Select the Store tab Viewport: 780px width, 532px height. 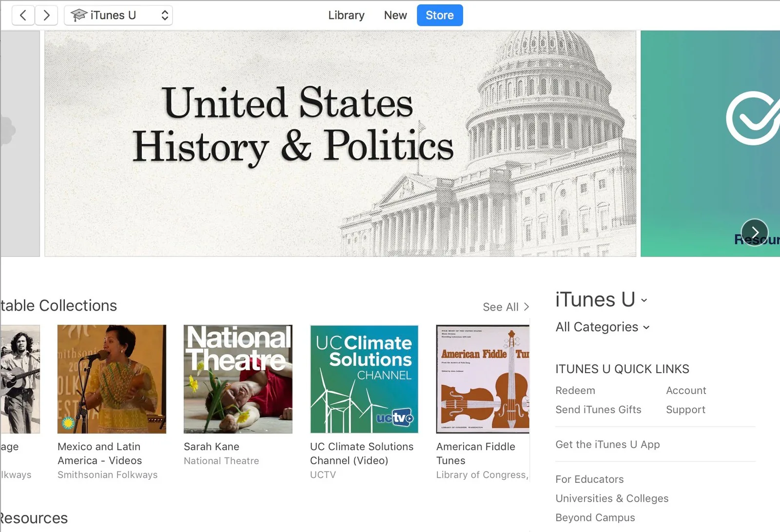click(x=440, y=16)
